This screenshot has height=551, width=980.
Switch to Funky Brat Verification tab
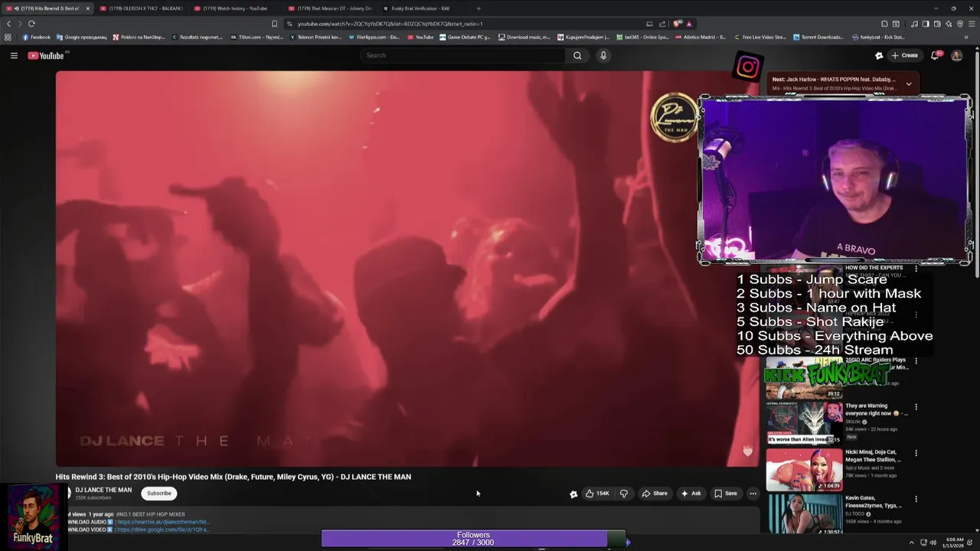click(x=424, y=8)
